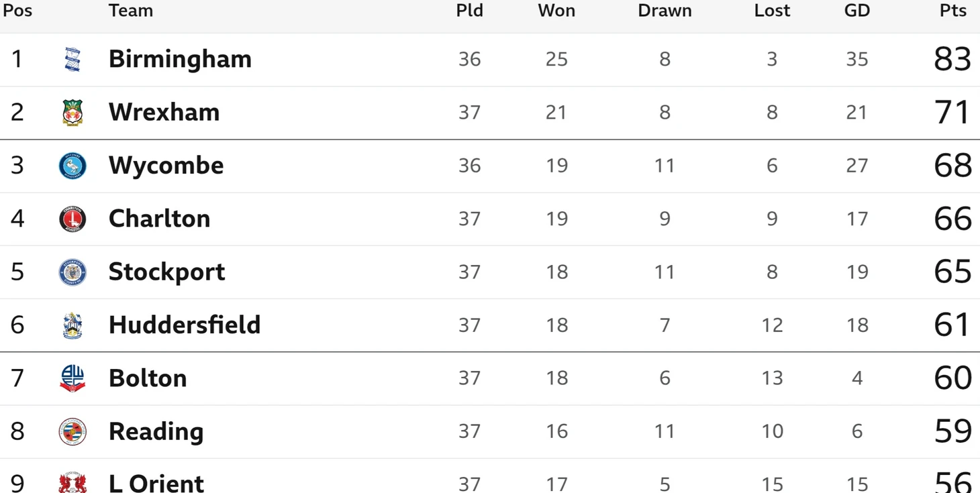
Task: Click Birmingham's 83 points value
Action: [952, 59]
